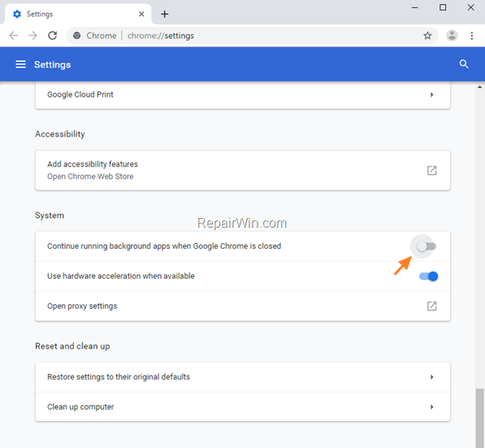The width and height of the screenshot is (485, 448).
Task: Toggle Continue running background apps switch
Action: click(x=427, y=246)
